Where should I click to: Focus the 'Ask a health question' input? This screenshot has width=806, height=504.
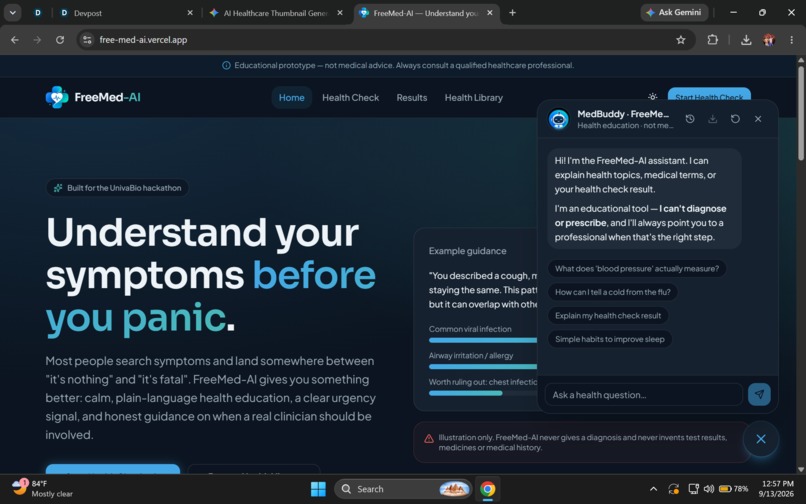[644, 394]
